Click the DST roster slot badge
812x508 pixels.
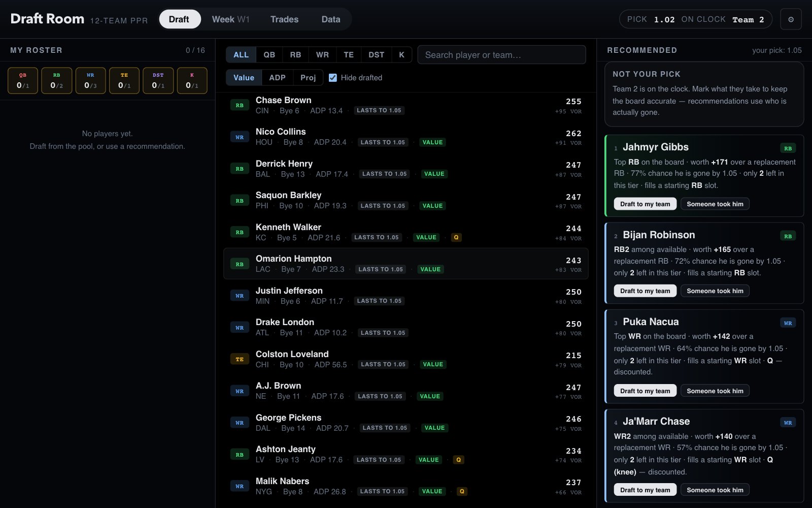158,81
